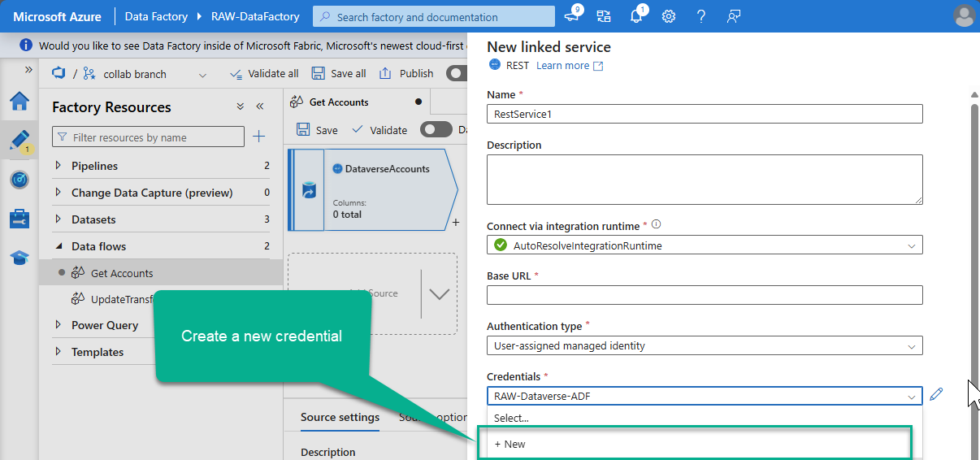Click the Base URL field

click(x=705, y=295)
